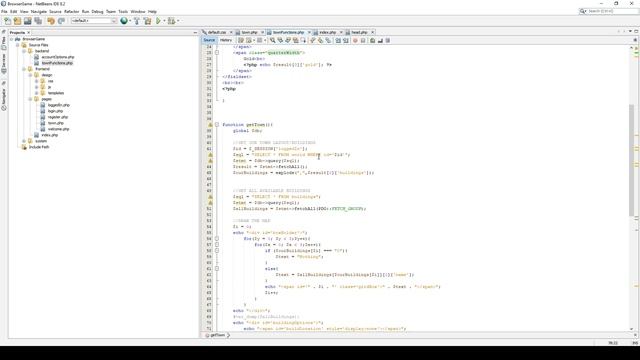Viewport: 640px width, 360px height.
Task: Select register.php in the project tree
Action: [58, 117]
